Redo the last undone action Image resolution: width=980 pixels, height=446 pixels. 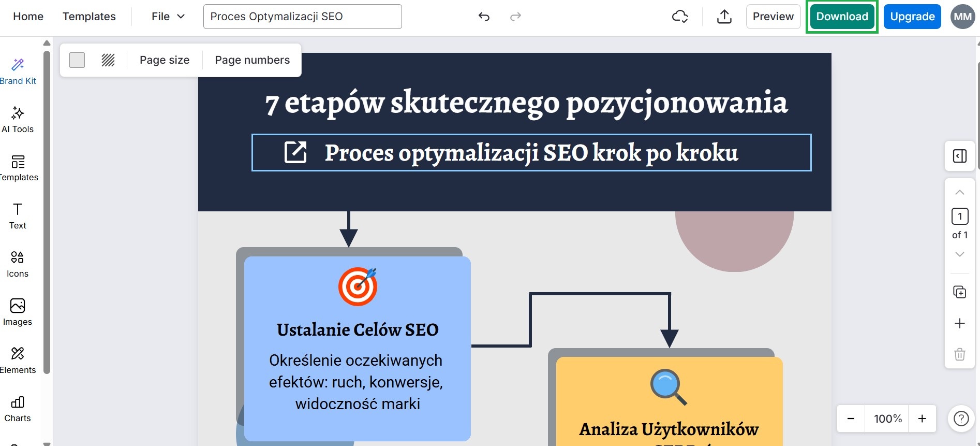click(515, 17)
